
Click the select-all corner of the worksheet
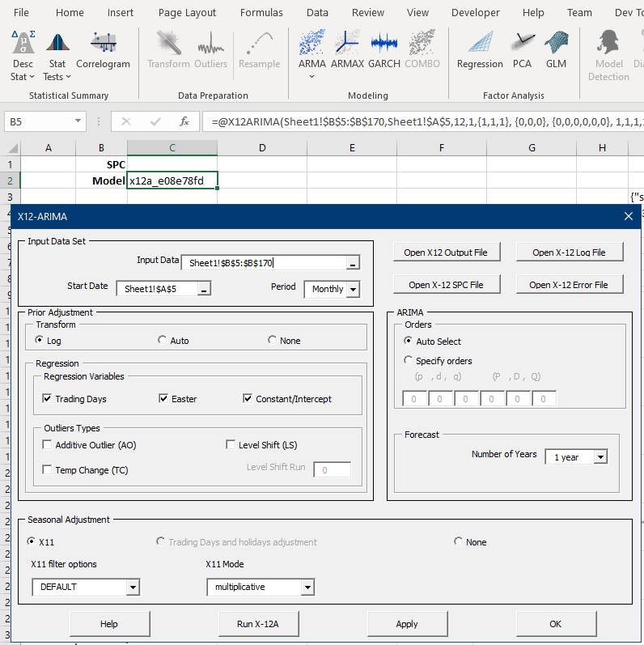(x=12, y=147)
